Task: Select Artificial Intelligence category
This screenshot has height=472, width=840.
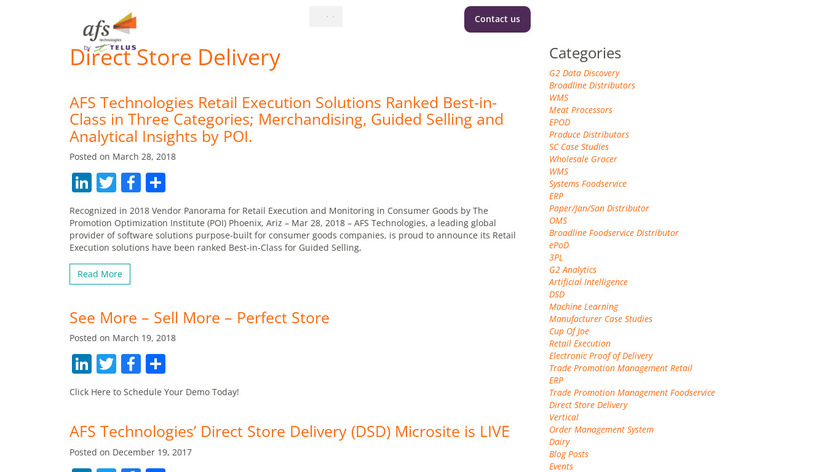Action: point(588,282)
